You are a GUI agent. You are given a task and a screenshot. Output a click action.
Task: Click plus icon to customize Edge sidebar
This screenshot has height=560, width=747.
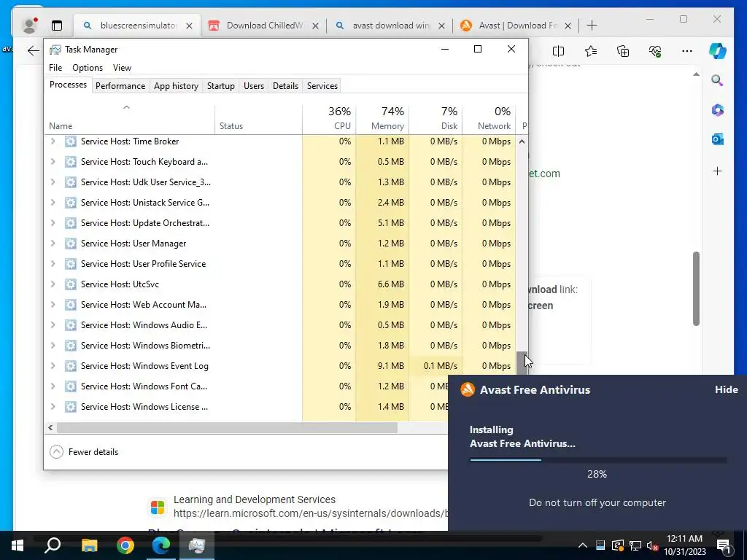(x=718, y=171)
